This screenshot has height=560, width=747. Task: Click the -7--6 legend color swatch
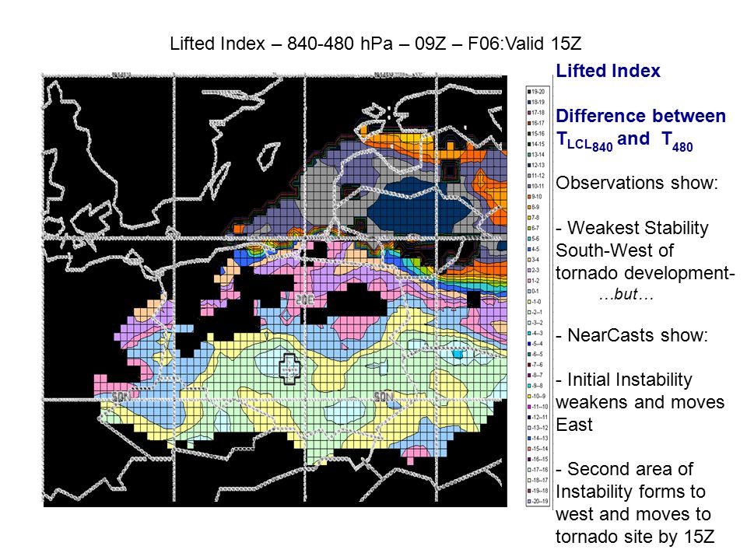[x=529, y=364]
